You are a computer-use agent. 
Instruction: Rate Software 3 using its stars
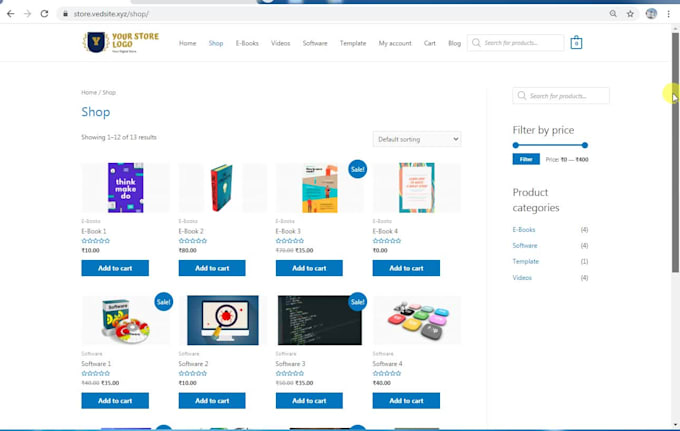290,373
